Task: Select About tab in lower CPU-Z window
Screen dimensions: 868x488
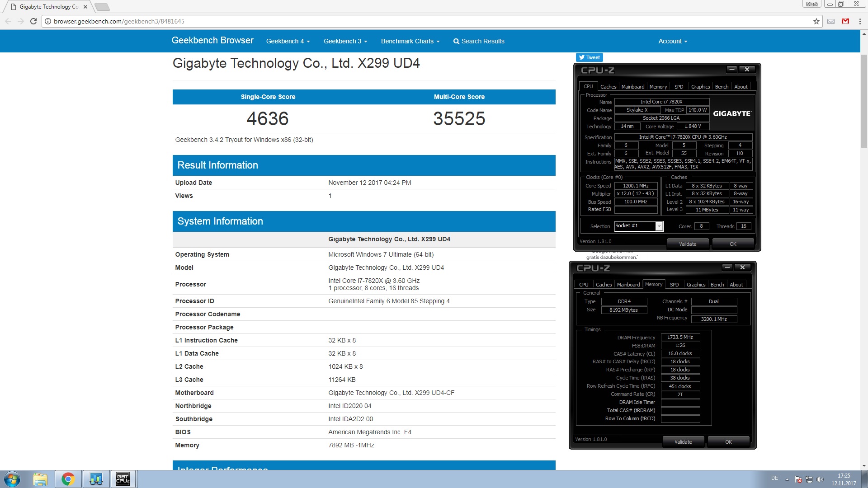Action: click(x=736, y=285)
